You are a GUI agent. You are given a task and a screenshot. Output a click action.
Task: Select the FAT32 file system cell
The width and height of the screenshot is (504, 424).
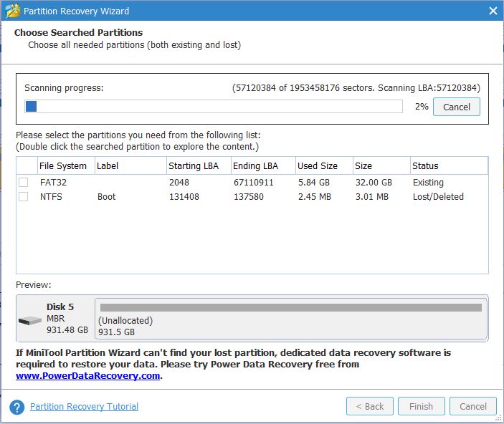[53, 183]
